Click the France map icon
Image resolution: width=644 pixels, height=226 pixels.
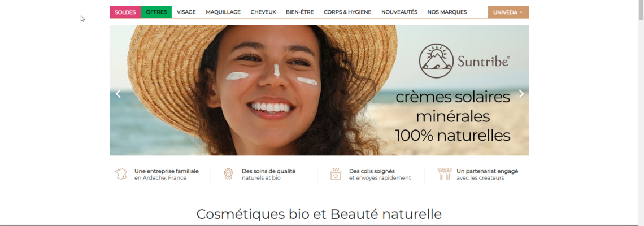[x=121, y=174]
